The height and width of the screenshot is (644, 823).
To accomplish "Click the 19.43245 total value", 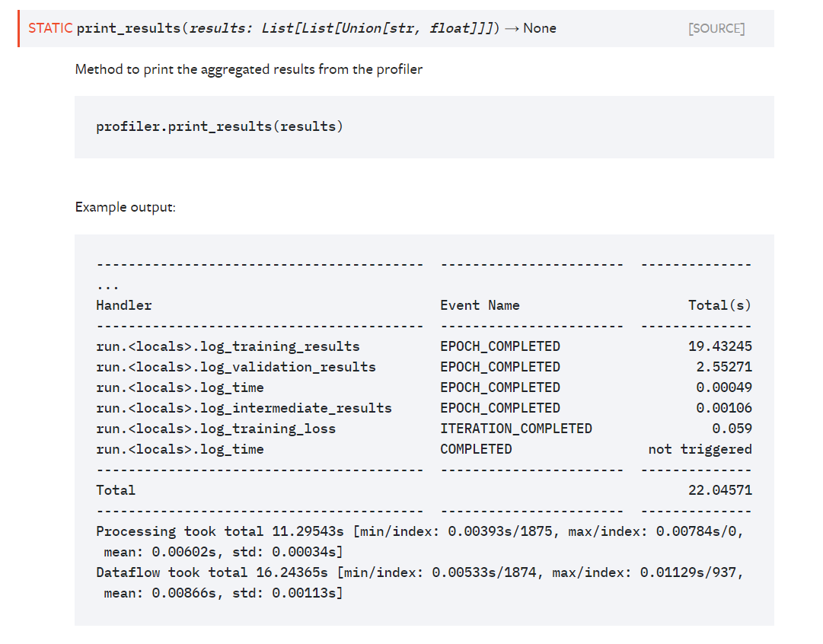I will point(719,346).
